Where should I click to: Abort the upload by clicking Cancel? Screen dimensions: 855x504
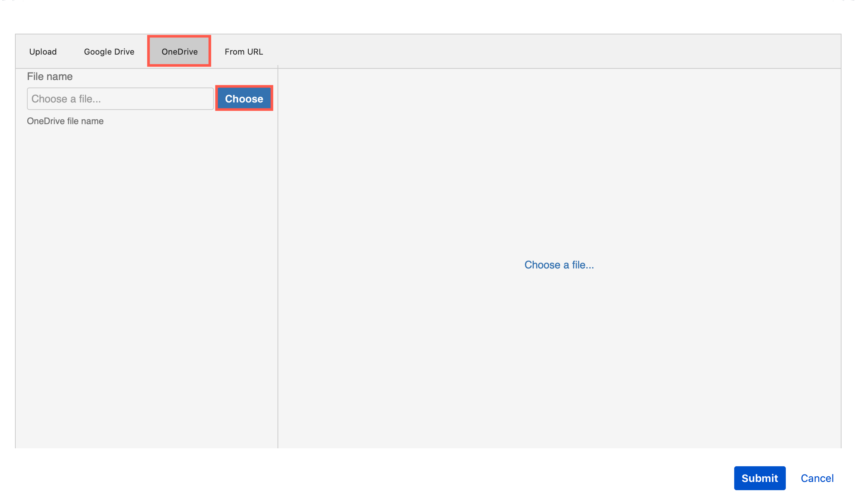[x=817, y=478]
